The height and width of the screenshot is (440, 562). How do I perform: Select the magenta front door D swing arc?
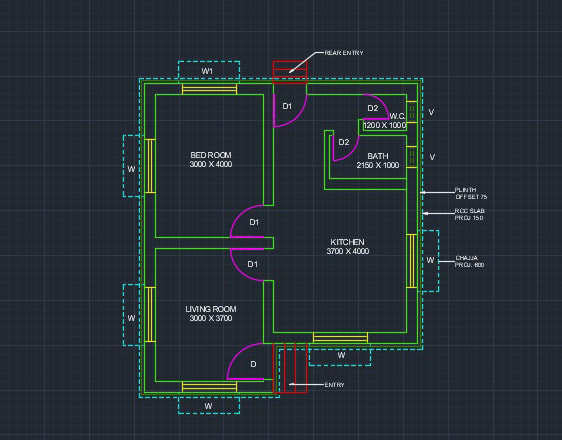pos(245,361)
